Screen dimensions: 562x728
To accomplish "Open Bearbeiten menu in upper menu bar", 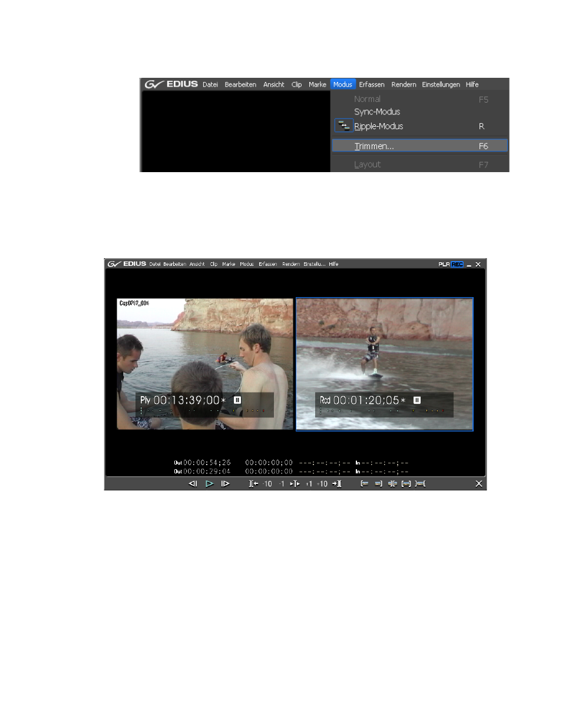I will pyautogui.click(x=240, y=84).
